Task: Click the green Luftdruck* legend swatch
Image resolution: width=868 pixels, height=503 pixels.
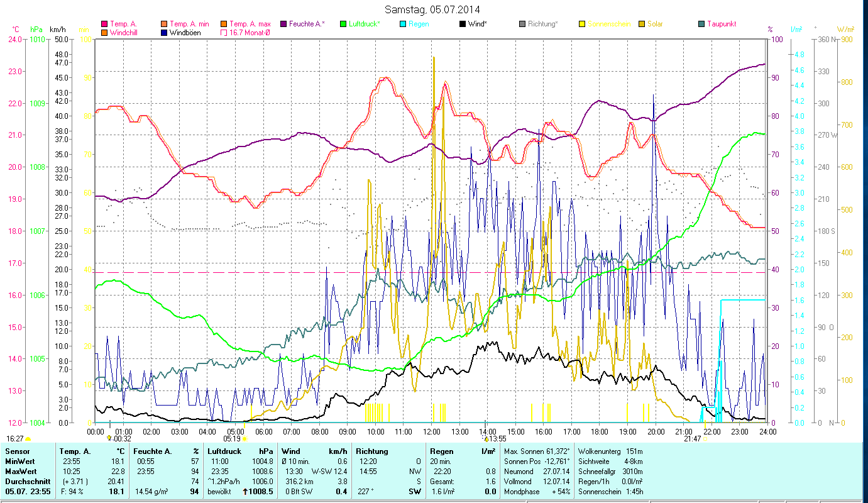Action: [343, 24]
